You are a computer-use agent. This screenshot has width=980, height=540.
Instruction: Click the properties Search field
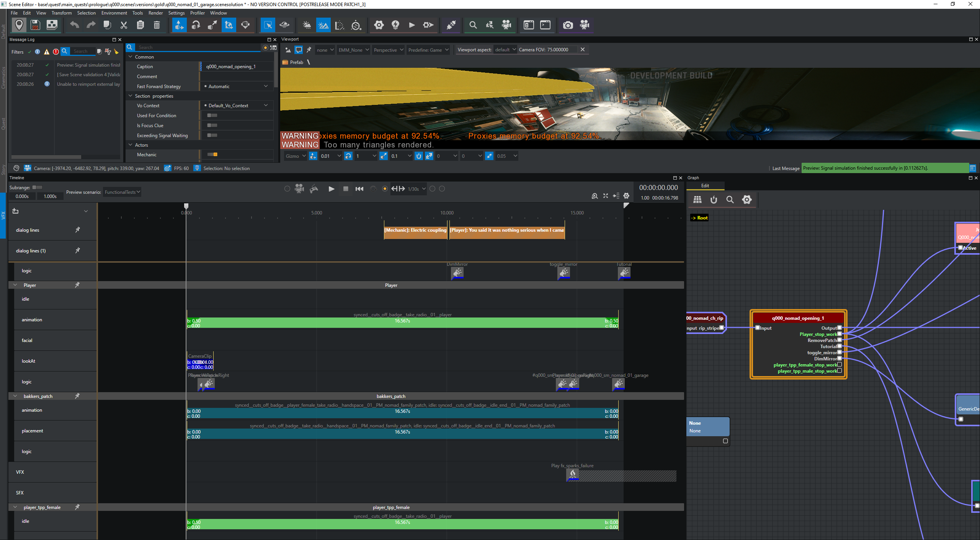(198, 47)
